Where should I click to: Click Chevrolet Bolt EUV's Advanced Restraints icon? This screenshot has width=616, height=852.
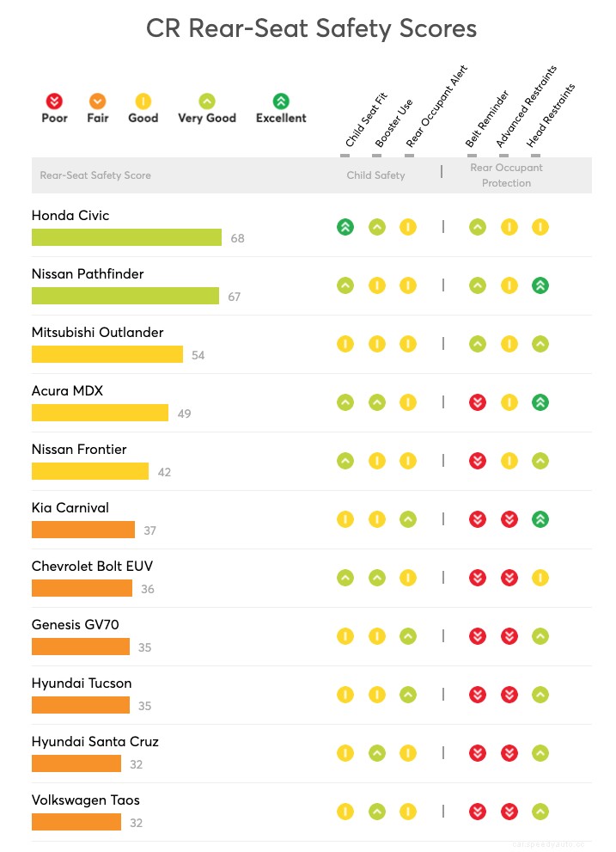pyautogui.click(x=509, y=578)
